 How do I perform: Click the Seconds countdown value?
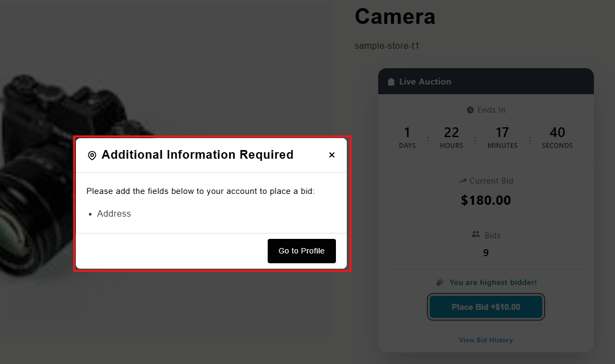[x=557, y=133]
